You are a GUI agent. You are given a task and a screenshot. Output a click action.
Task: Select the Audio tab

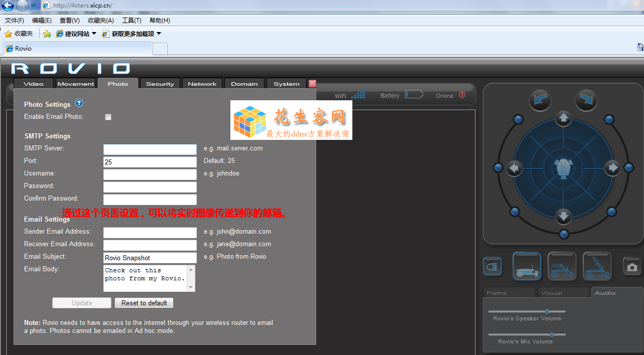[617, 293]
